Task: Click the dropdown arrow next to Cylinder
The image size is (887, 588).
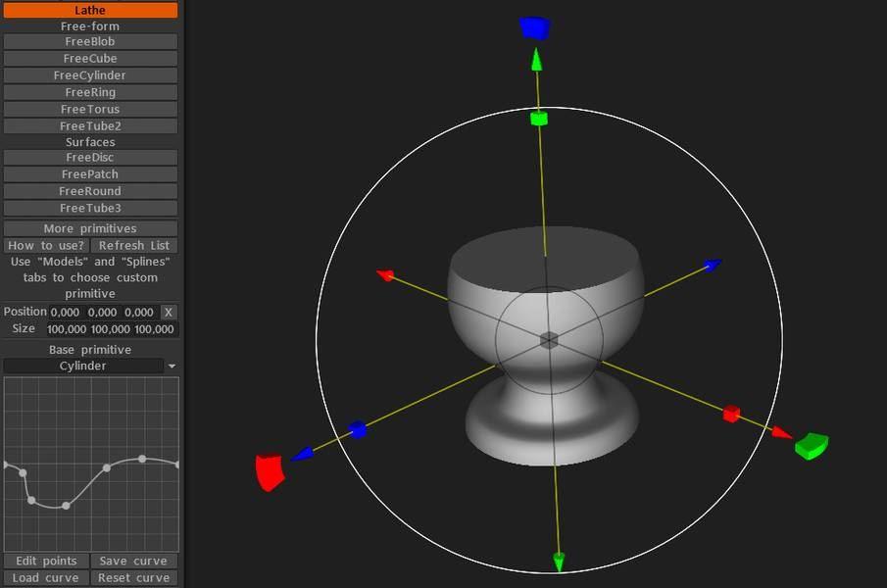Action: [x=172, y=367]
